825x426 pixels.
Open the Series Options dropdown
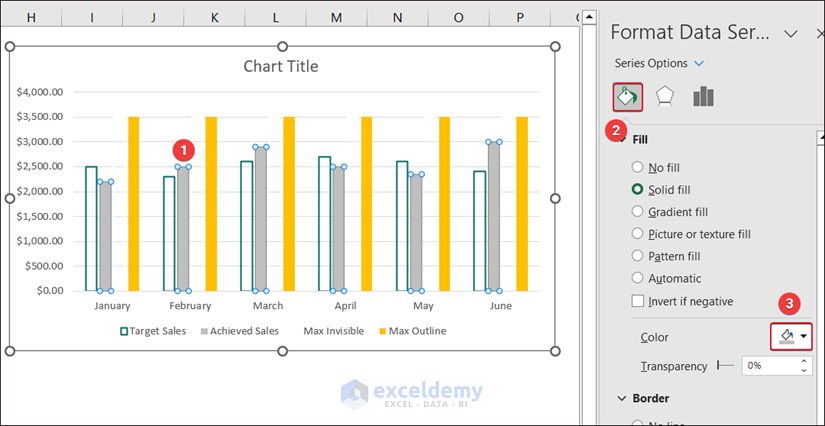pyautogui.click(x=699, y=63)
